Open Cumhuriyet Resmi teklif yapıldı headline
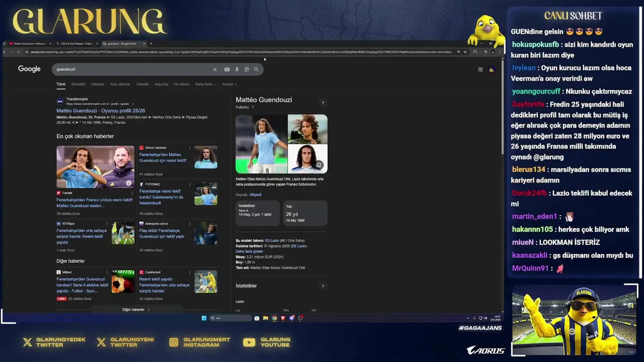644x362 pixels. (165, 285)
